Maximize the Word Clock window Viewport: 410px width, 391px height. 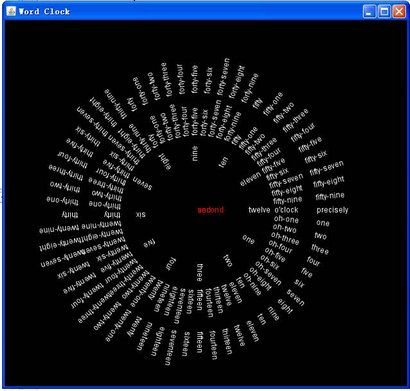coord(384,12)
